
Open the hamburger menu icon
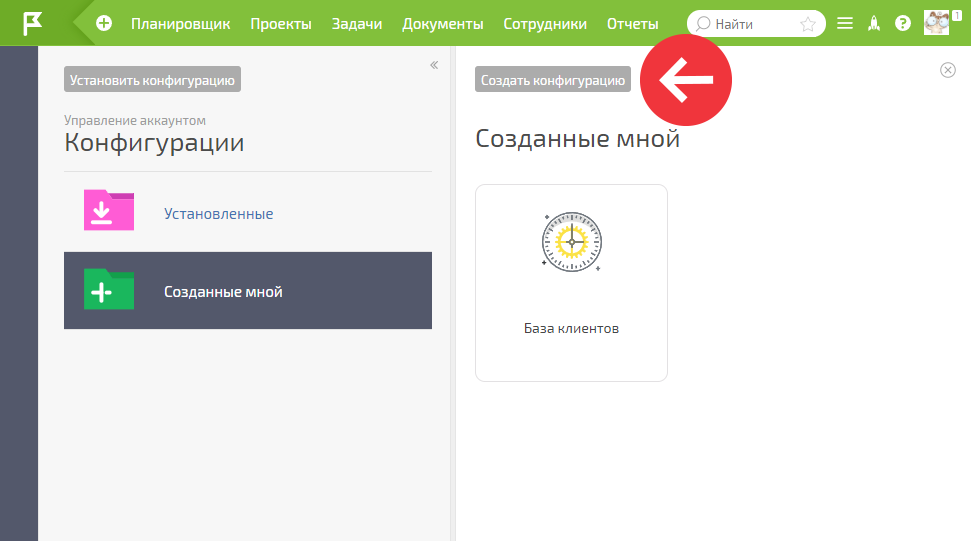pos(845,24)
